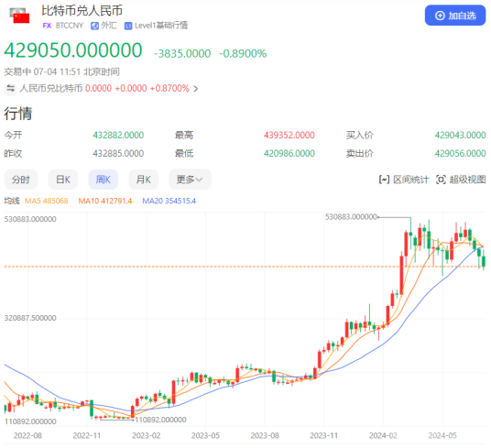The height and width of the screenshot is (448, 491).
Task: Click the 比特币兑人民币 title
Action: click(x=82, y=11)
